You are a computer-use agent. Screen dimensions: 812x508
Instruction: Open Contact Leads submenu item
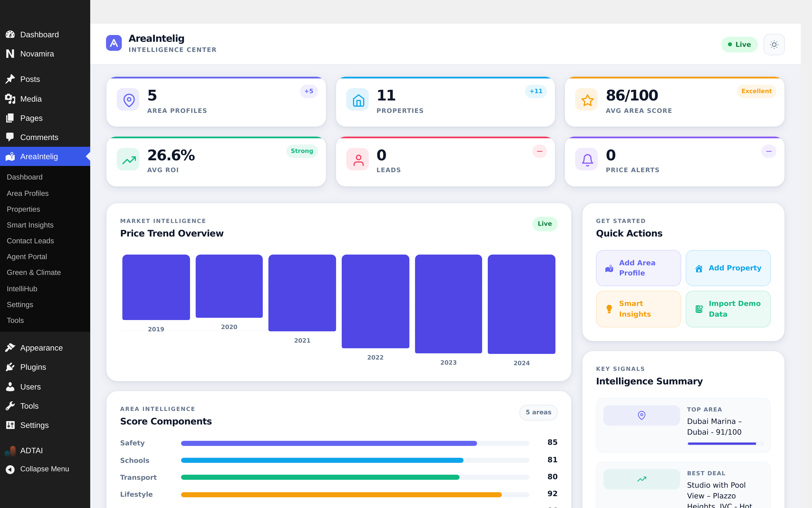pos(30,240)
